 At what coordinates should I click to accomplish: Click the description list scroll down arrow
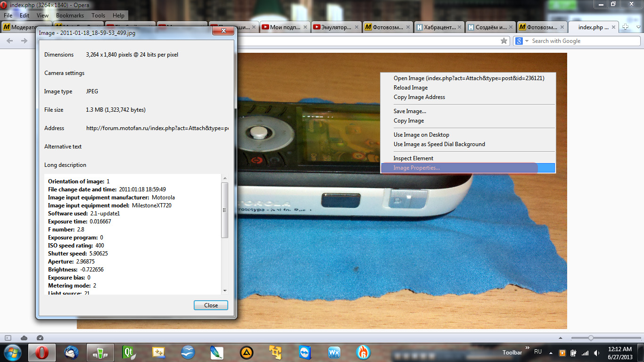click(225, 291)
